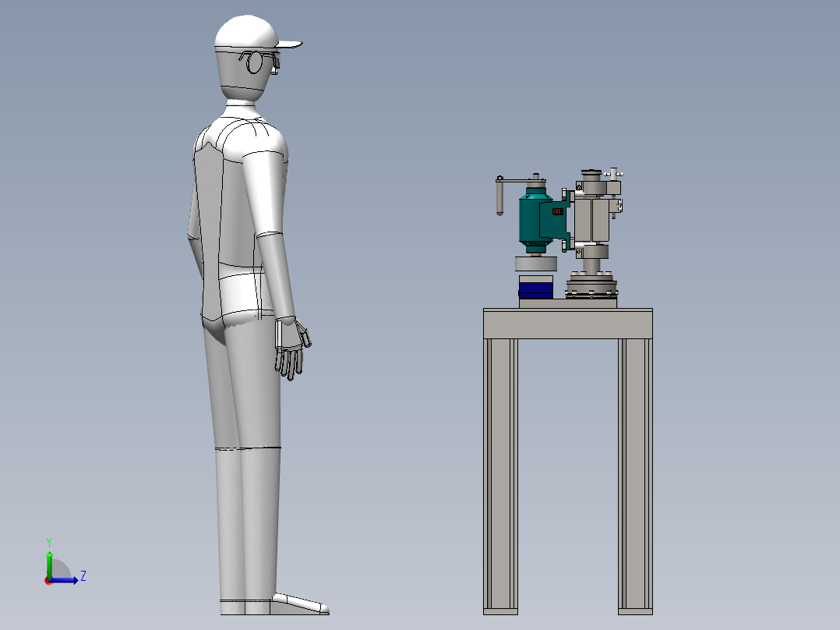Click the 'Y' axis label

click(x=49, y=542)
